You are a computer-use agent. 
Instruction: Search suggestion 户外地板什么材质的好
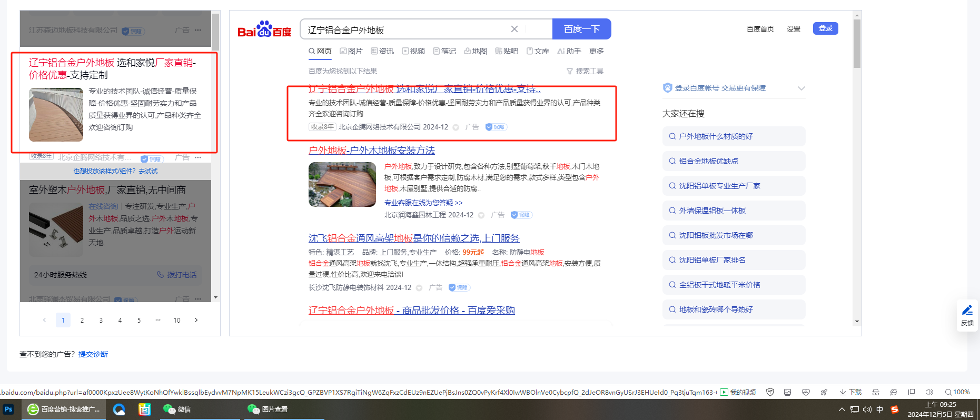point(734,136)
